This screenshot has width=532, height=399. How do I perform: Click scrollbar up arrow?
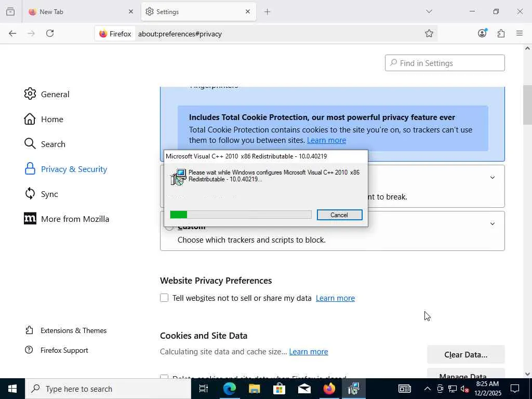[x=527, y=48]
